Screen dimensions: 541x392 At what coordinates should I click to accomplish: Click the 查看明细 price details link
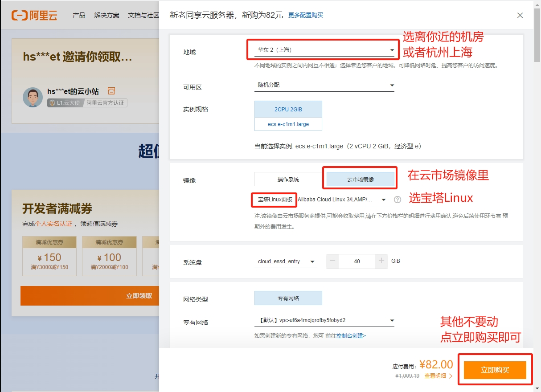pos(435,376)
